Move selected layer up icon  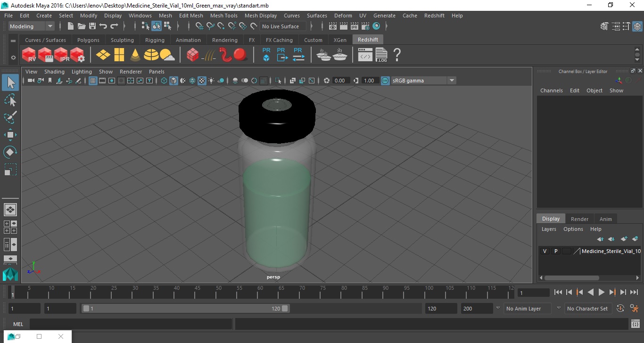click(x=600, y=239)
